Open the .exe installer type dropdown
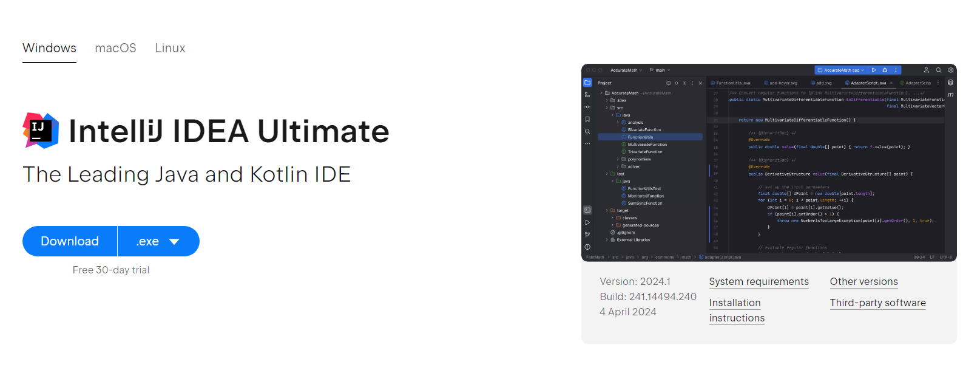This screenshot has height=370, width=980. click(x=159, y=241)
